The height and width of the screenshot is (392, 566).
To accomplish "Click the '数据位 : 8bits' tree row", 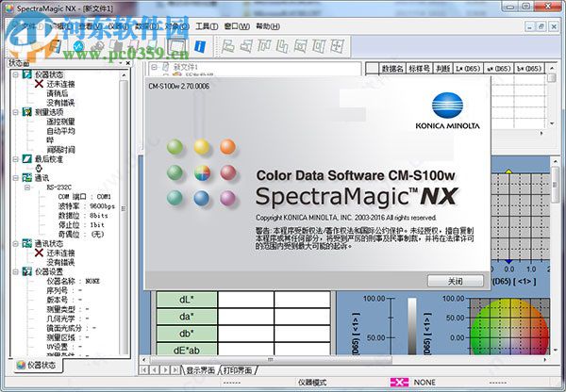I will [83, 215].
